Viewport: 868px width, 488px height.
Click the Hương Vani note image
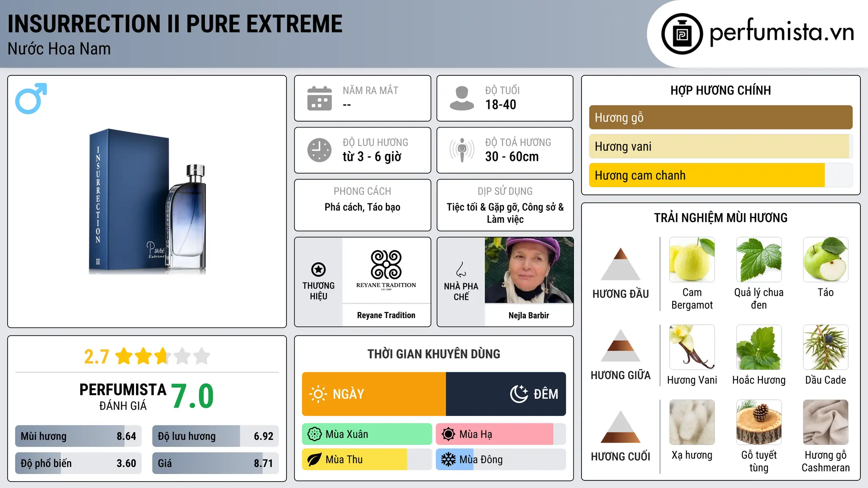(692, 347)
